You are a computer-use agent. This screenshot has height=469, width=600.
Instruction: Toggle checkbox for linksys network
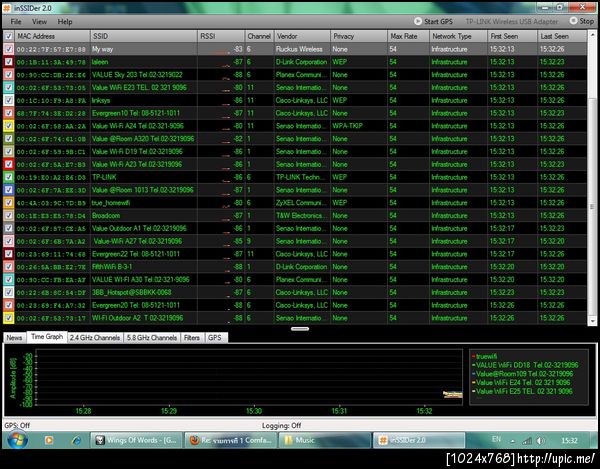pyautogui.click(x=8, y=100)
